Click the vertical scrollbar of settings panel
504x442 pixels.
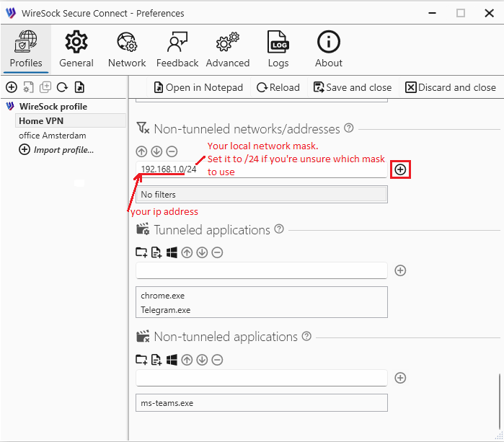(x=500, y=401)
